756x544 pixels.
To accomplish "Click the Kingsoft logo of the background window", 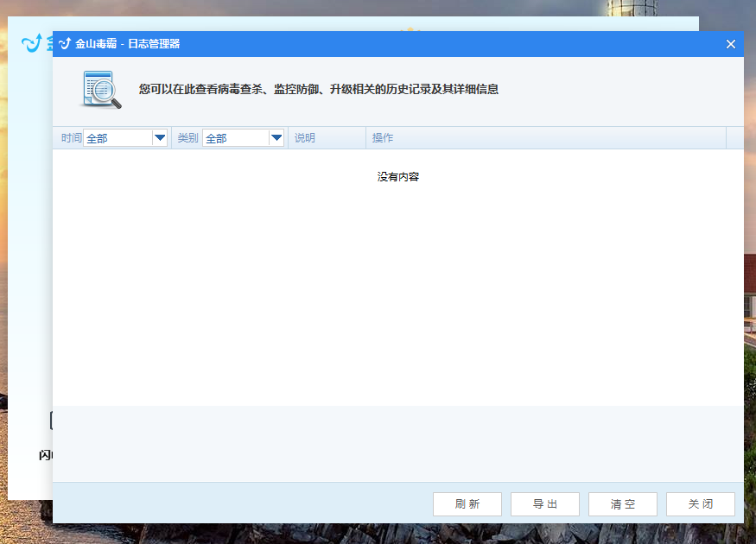I will (x=32, y=42).
